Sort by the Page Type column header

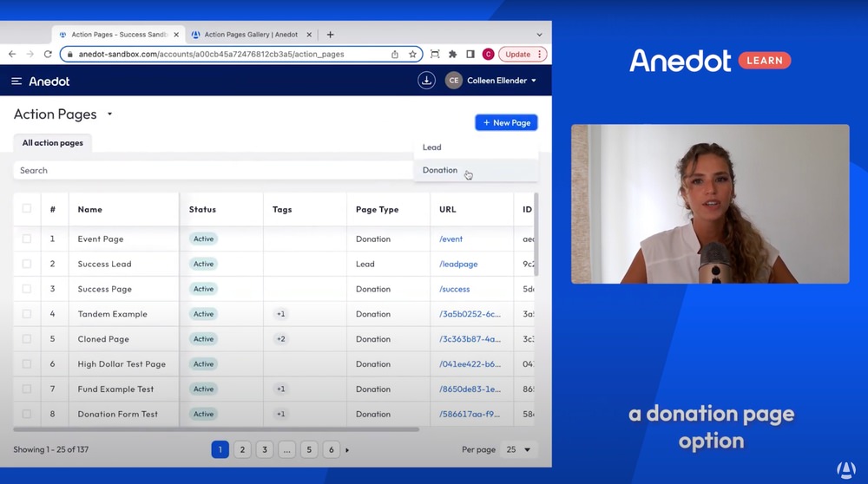pyautogui.click(x=377, y=209)
